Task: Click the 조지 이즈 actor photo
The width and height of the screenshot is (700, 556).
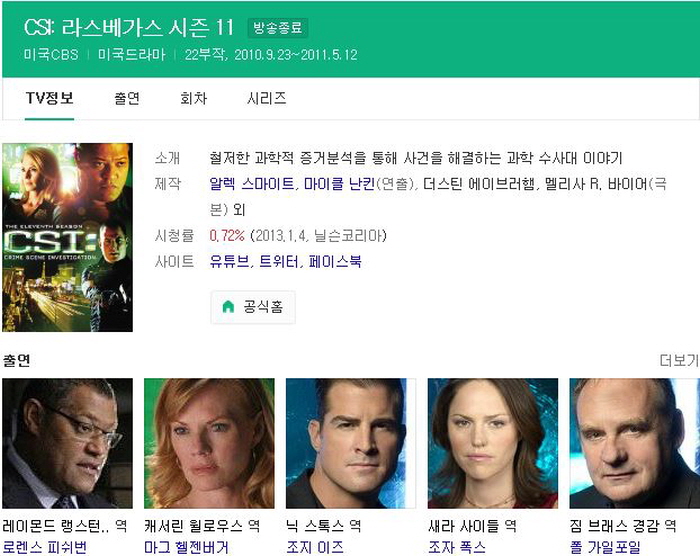Action: (351, 443)
